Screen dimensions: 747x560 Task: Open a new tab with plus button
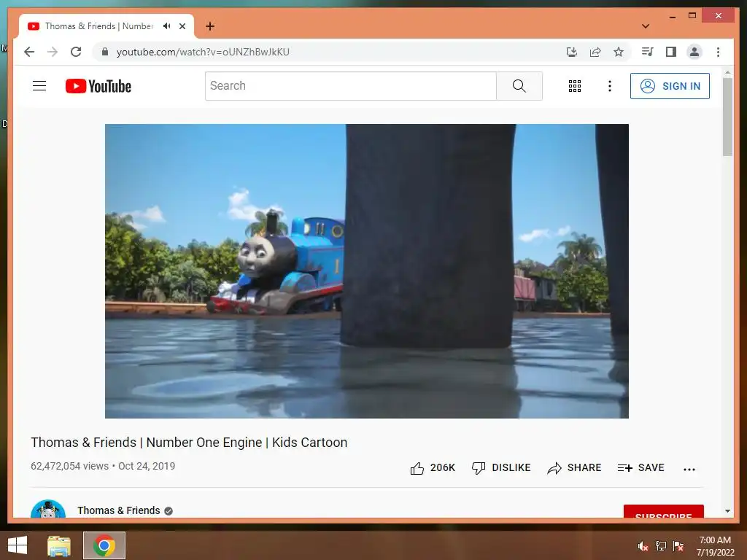[x=210, y=26]
